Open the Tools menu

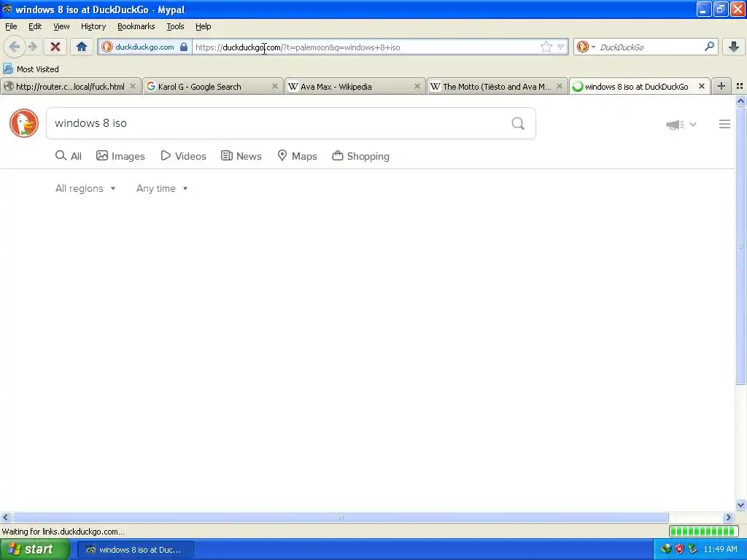[175, 26]
